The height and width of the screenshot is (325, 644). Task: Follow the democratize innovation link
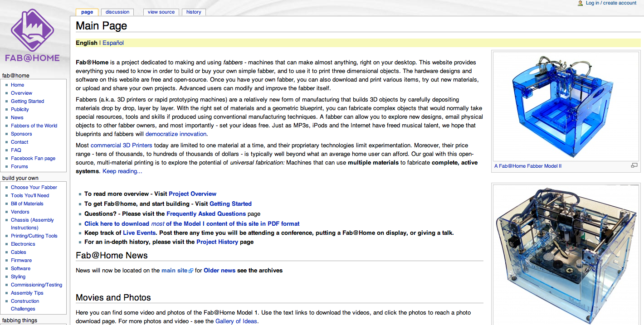[x=176, y=134]
